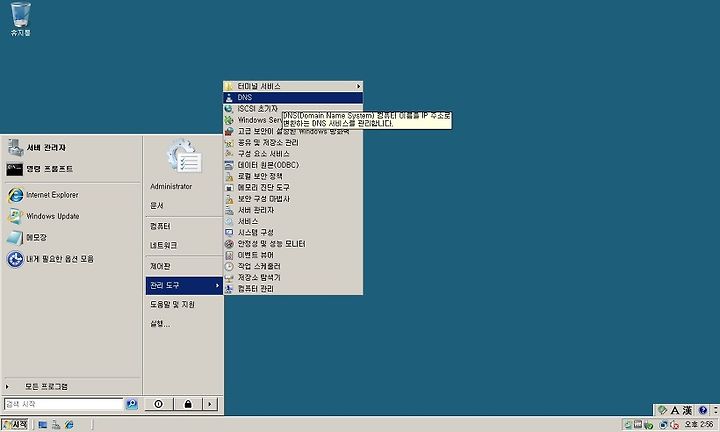This screenshot has height=432, width=720.
Task: Open pinned 서버 관리자 in Start menu
Action: click(x=72, y=147)
